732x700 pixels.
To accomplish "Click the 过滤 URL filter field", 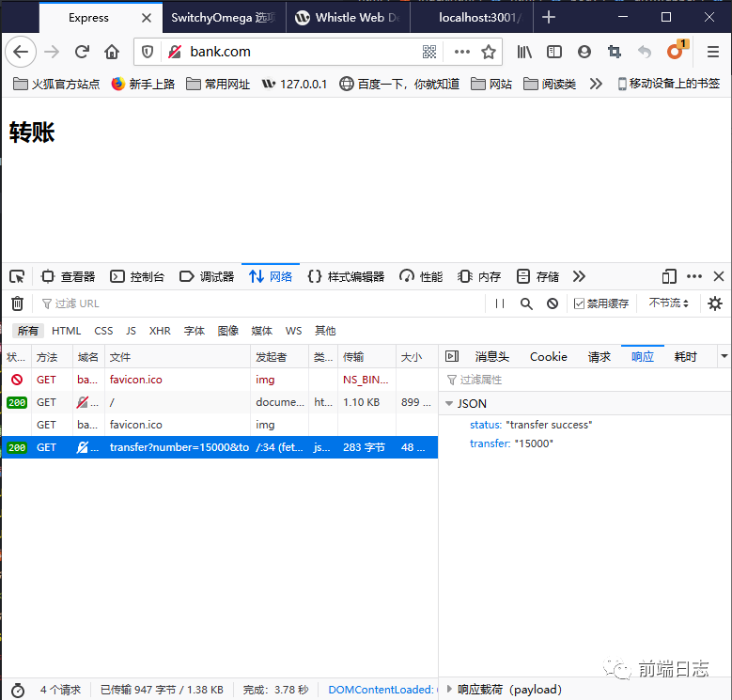I will click(261, 303).
